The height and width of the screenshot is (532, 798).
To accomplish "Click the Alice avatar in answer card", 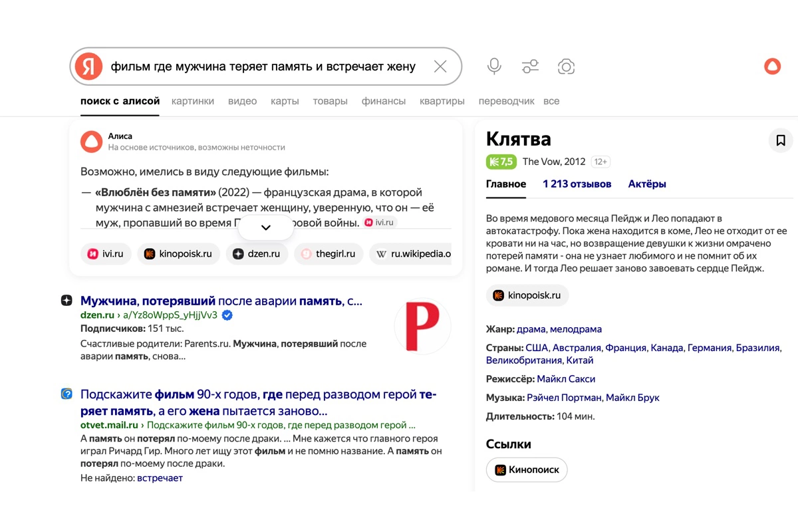I will click(91, 142).
